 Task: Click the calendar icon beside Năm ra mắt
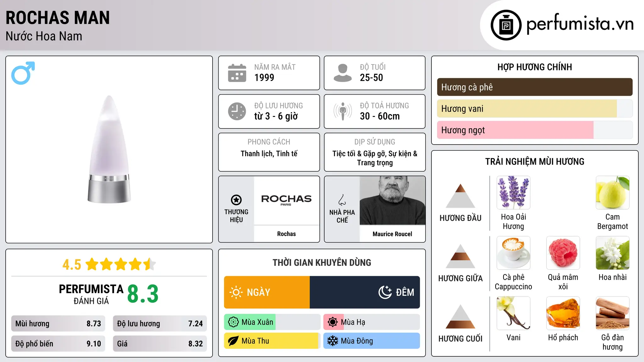pos(237,73)
